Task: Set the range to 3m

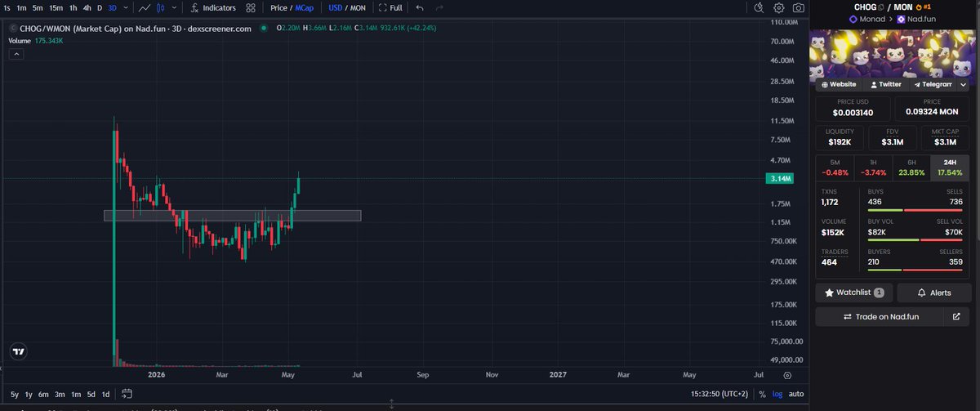Action: (x=60, y=394)
